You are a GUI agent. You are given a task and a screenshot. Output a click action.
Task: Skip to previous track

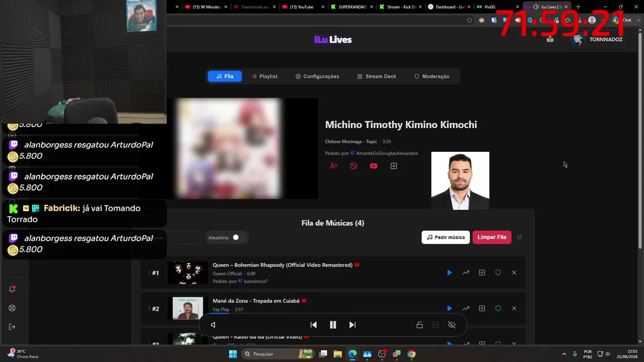click(x=313, y=325)
